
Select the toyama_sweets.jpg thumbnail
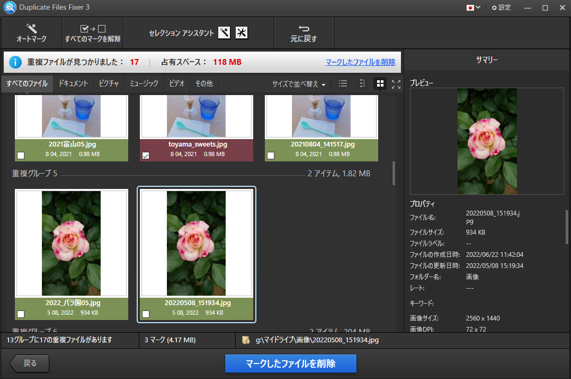tap(196, 116)
